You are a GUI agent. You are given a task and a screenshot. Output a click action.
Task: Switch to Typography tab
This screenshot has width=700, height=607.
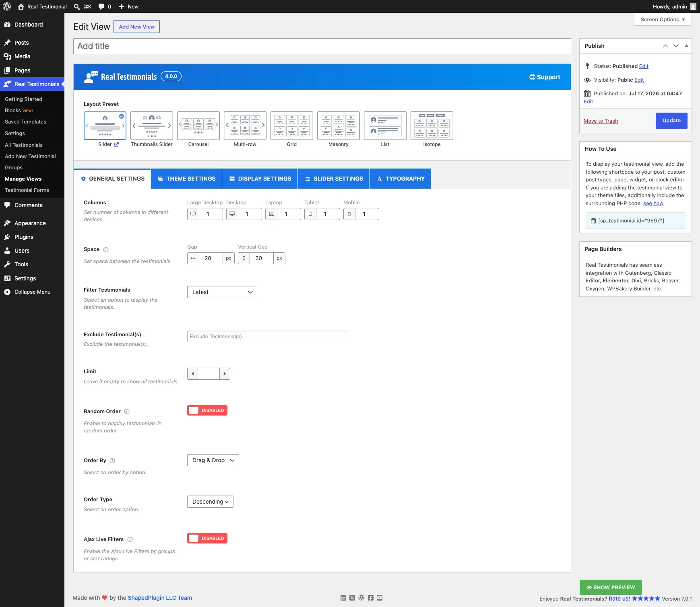tap(400, 179)
